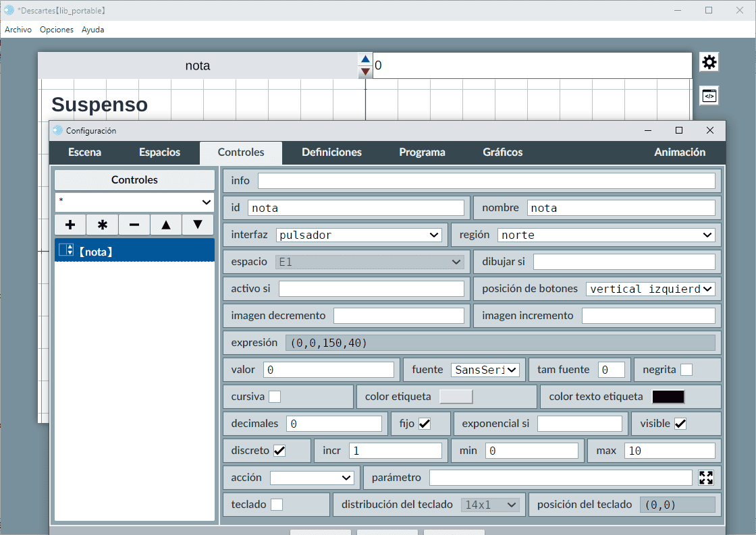Open the interfaz pulsador dropdown
This screenshot has height=535, width=756.
[x=359, y=235]
